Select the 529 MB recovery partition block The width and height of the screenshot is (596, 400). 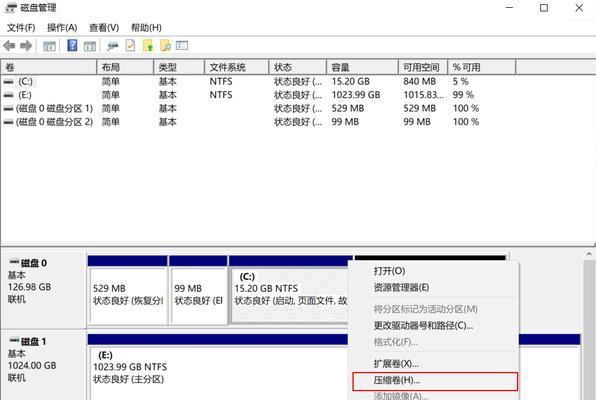click(128, 295)
